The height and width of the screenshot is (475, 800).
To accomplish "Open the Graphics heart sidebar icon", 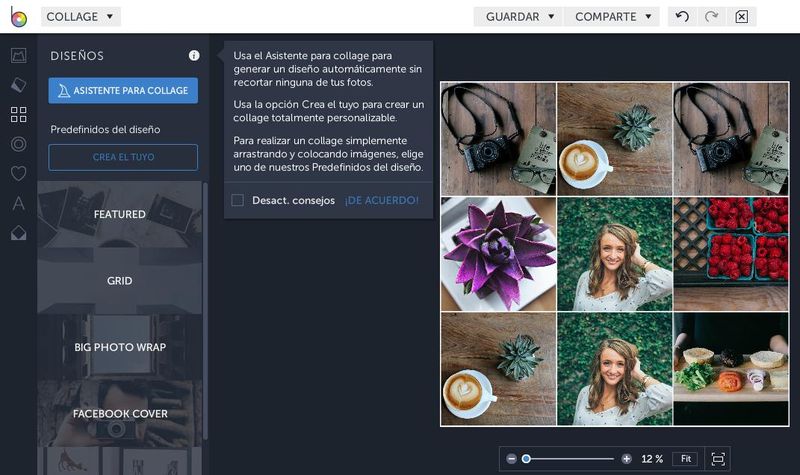I will [18, 174].
